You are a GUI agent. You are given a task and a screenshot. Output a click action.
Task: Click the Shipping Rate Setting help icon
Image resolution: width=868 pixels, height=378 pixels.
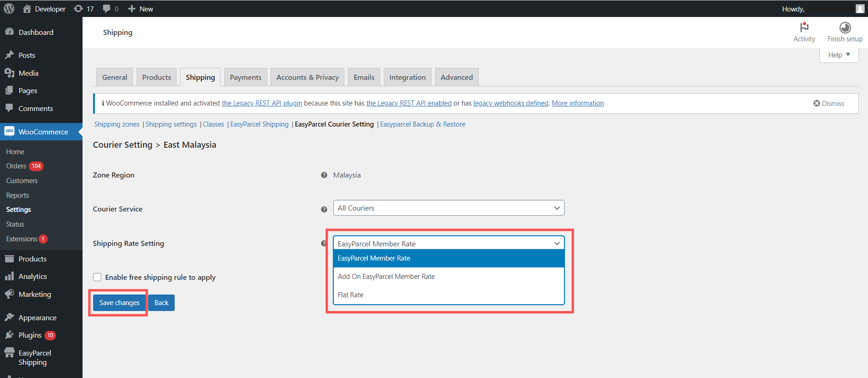324,244
